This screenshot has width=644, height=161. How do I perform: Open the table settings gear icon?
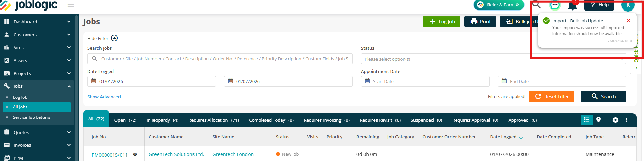[x=615, y=120]
